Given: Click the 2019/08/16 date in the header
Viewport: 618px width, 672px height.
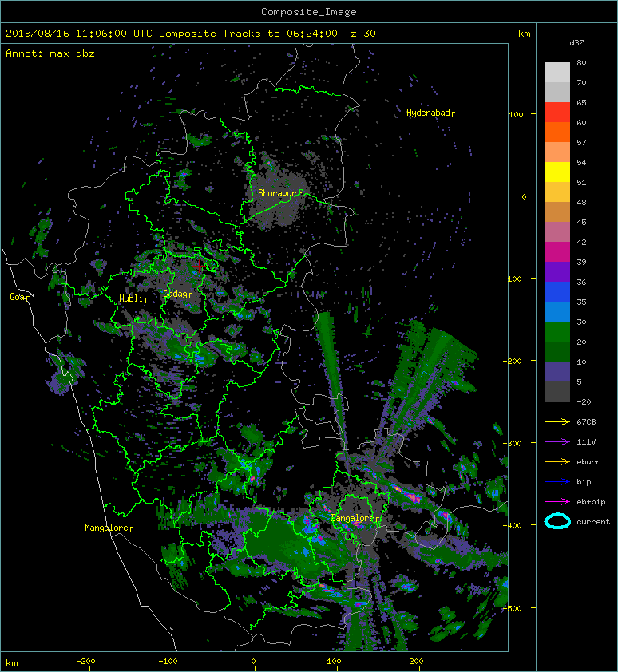Looking at the screenshot, I should [38, 34].
